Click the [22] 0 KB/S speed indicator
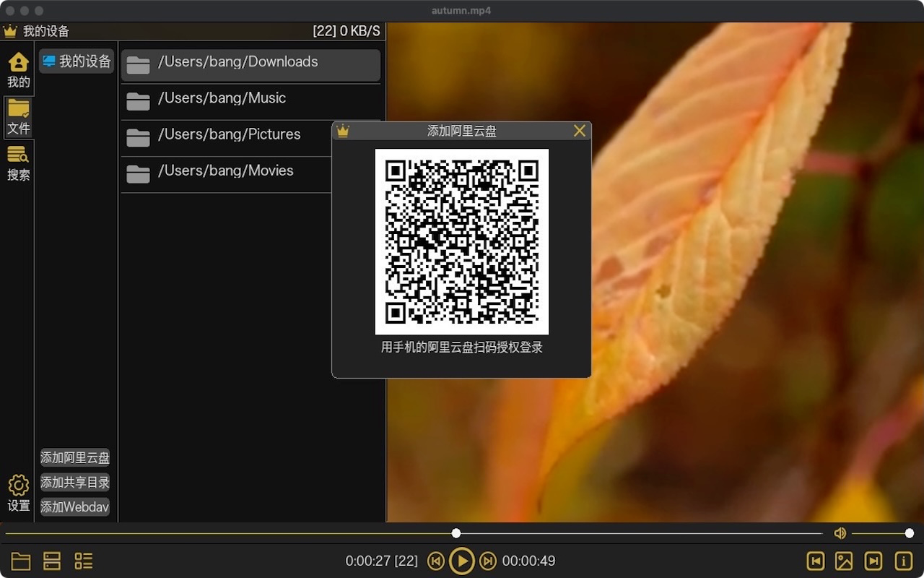The width and height of the screenshot is (924, 578). pyautogui.click(x=346, y=31)
